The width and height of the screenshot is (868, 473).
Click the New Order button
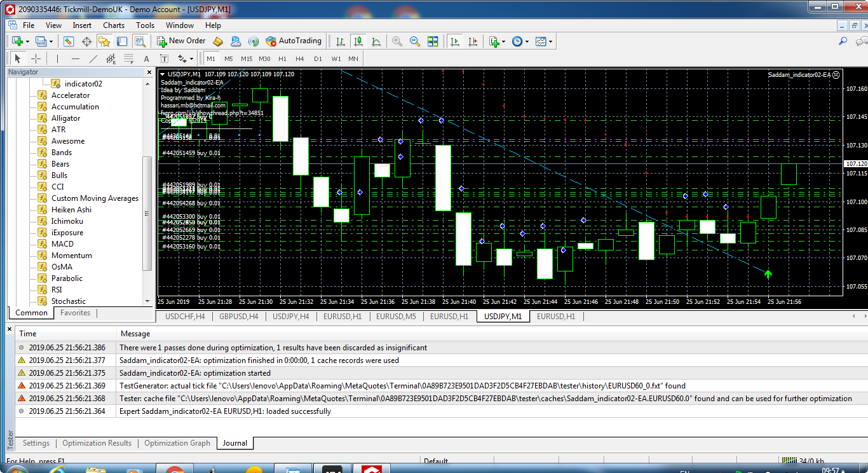[x=180, y=41]
